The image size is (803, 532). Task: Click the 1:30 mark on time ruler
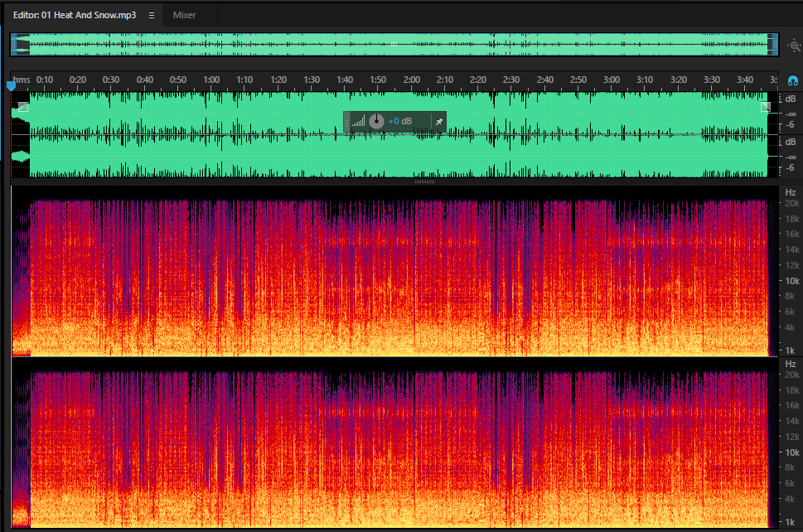(x=312, y=80)
